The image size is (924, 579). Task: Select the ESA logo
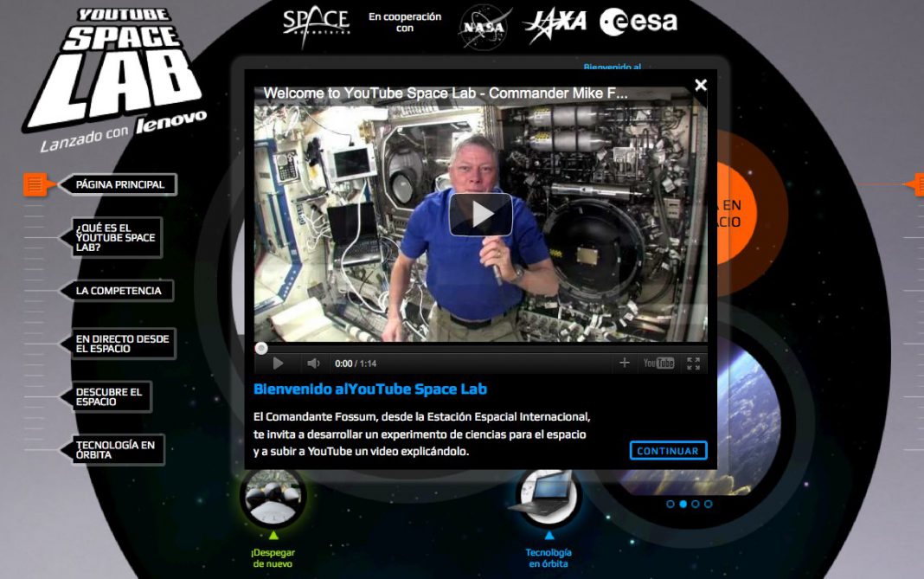tap(638, 23)
